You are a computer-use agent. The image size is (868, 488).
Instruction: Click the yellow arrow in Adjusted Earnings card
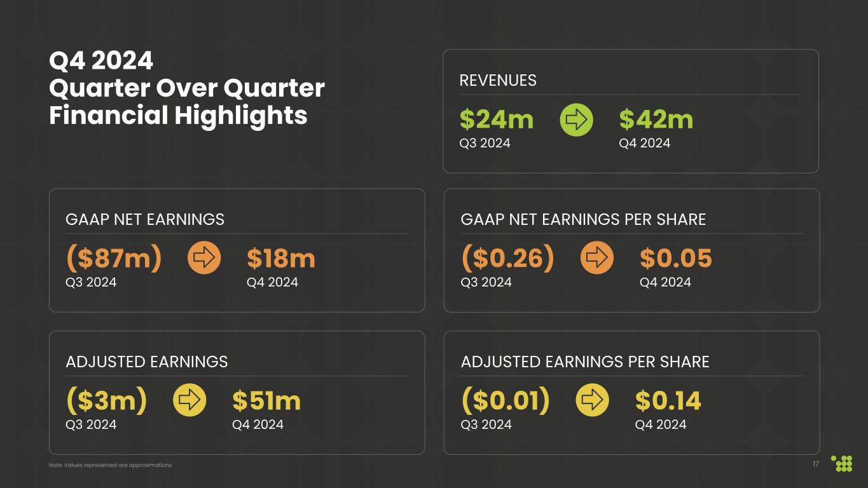point(189,400)
